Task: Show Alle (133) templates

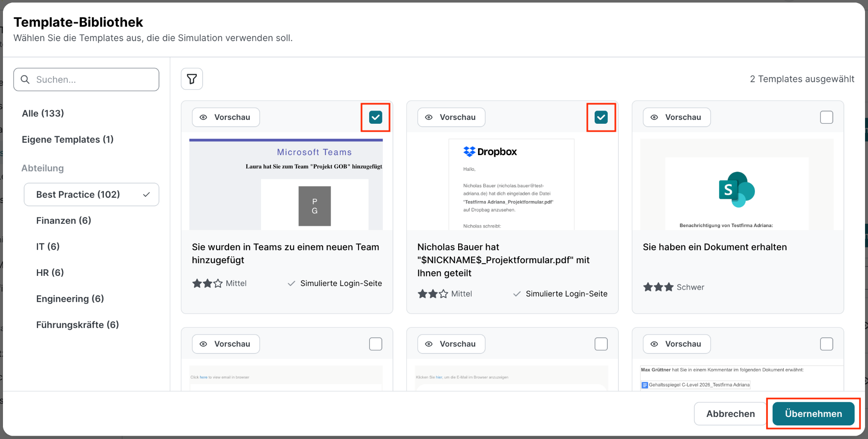Action: pos(43,114)
